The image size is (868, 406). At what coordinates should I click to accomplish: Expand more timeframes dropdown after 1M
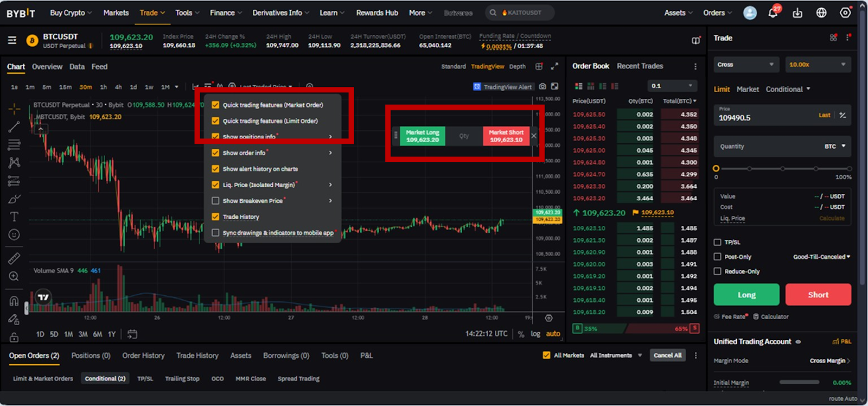pyautogui.click(x=176, y=87)
